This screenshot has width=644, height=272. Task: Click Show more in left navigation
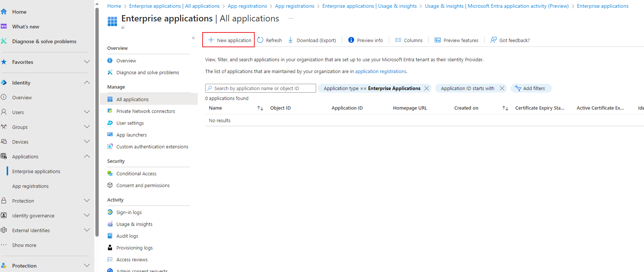click(x=24, y=245)
